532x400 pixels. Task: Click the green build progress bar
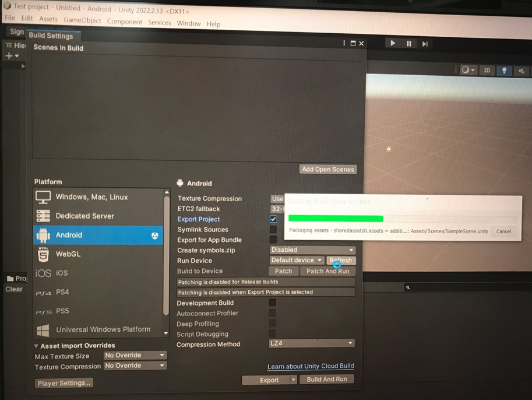(x=336, y=218)
